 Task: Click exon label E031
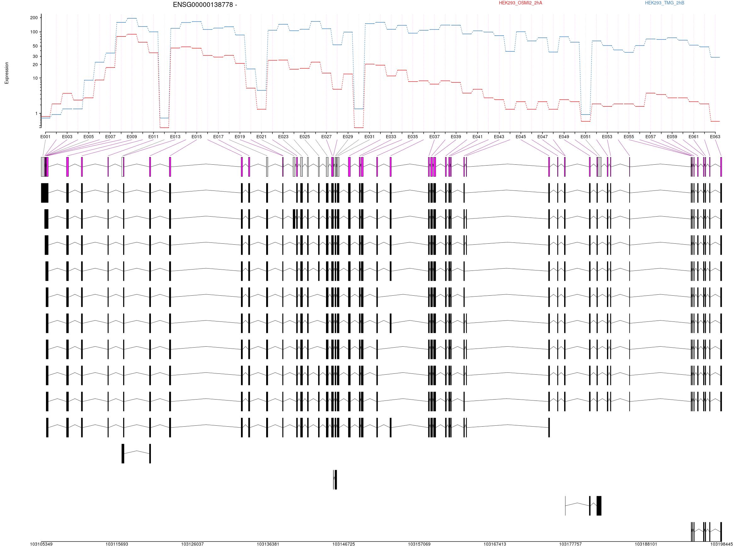370,137
